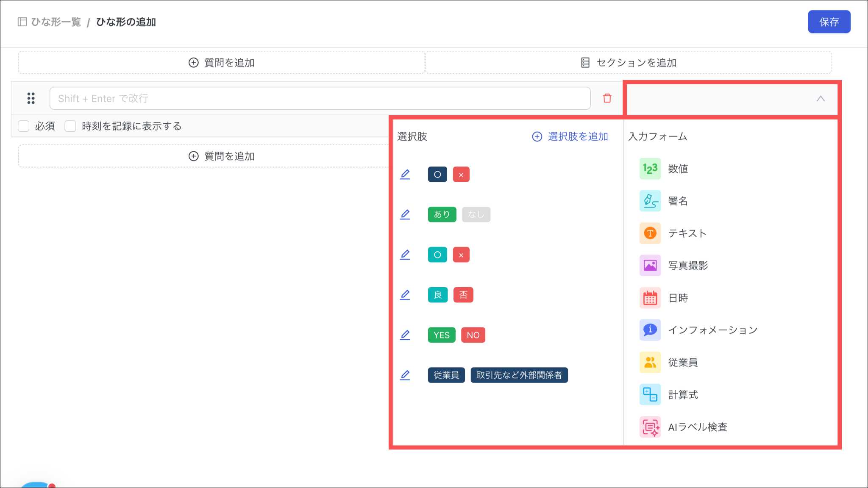Click 選択肢を追加 link
The image size is (868, 488).
pos(570,136)
